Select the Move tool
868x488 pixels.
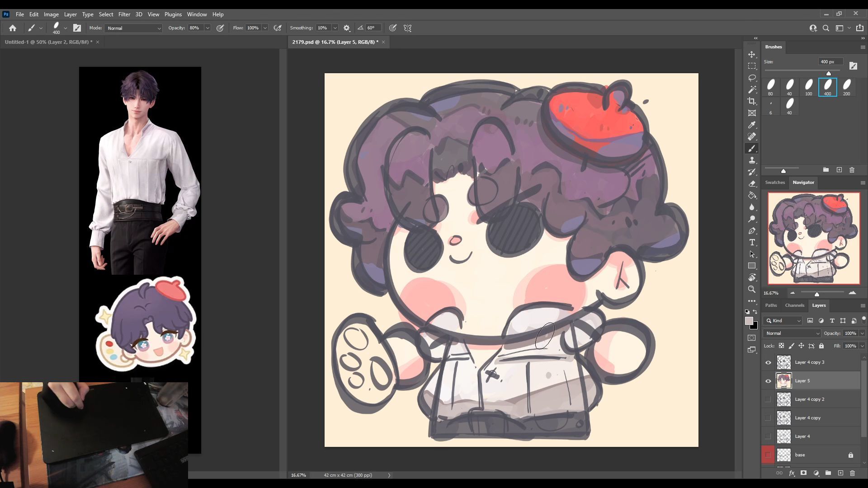click(752, 54)
